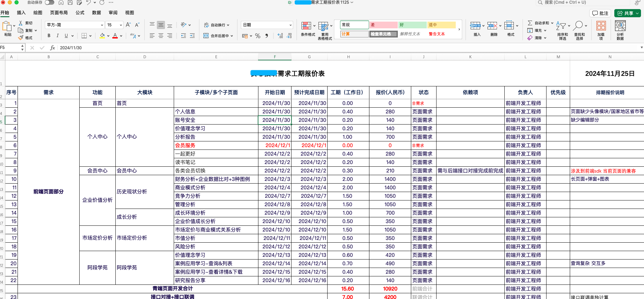Toggle the 自动保存 AutoSave switch

[49, 2]
